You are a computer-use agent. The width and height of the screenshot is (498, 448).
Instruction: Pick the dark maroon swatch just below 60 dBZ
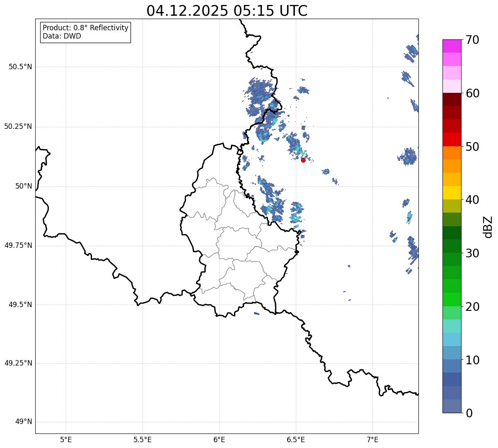point(452,99)
